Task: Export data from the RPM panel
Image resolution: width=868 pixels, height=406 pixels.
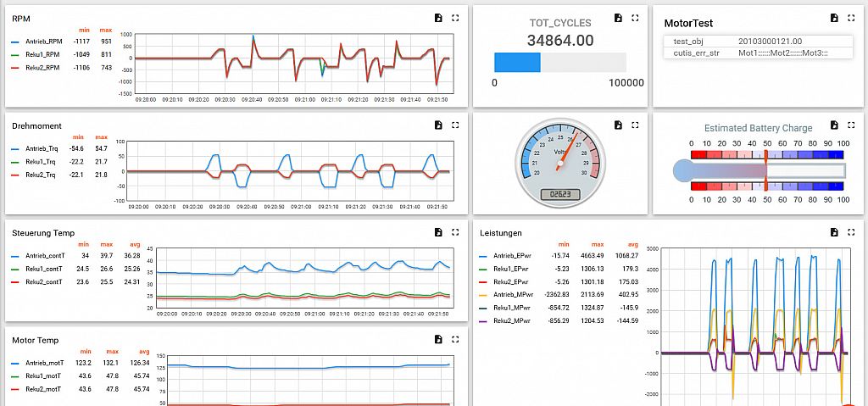Action: coord(438,18)
